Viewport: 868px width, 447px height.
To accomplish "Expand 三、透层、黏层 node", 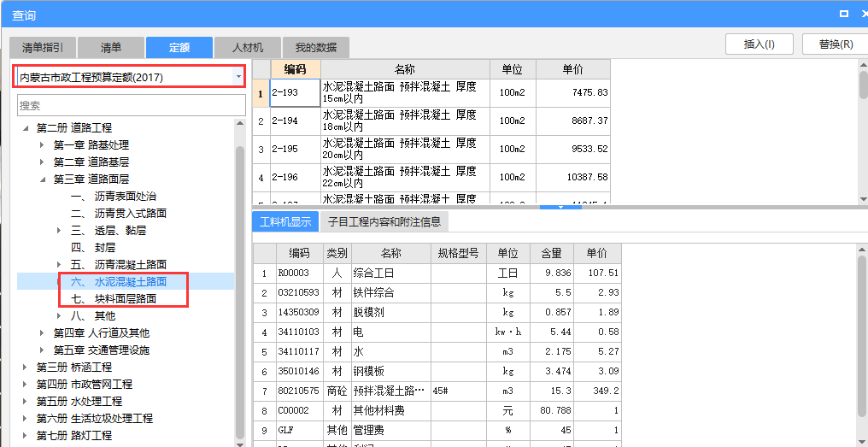I will (x=59, y=231).
